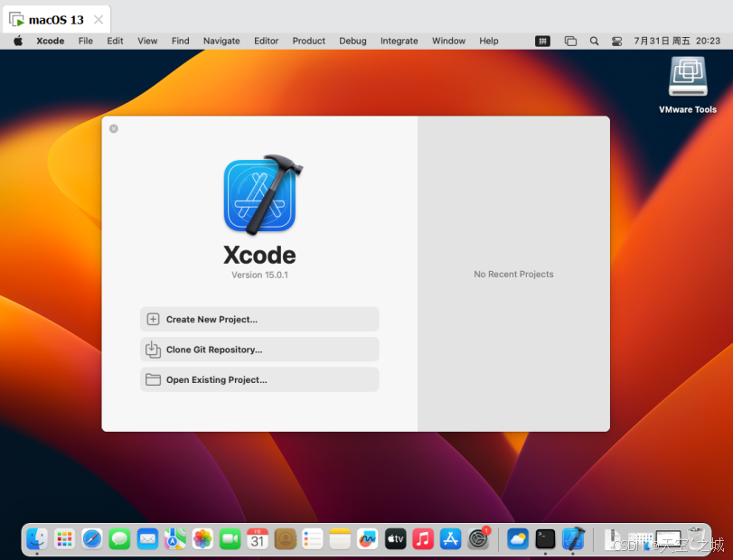This screenshot has width=733, height=560.
Task: Launch Music from the Dock
Action: click(423, 539)
